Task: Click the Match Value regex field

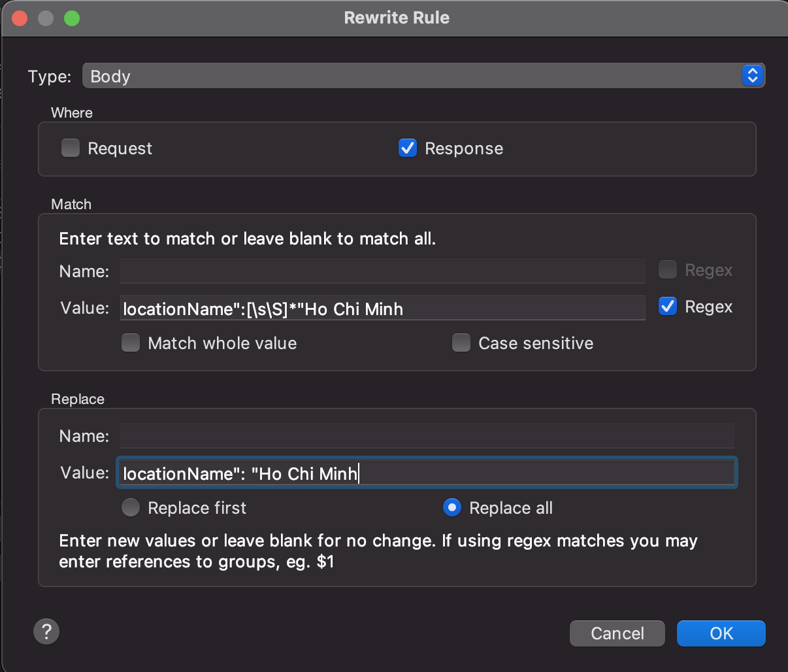Action: coord(383,308)
